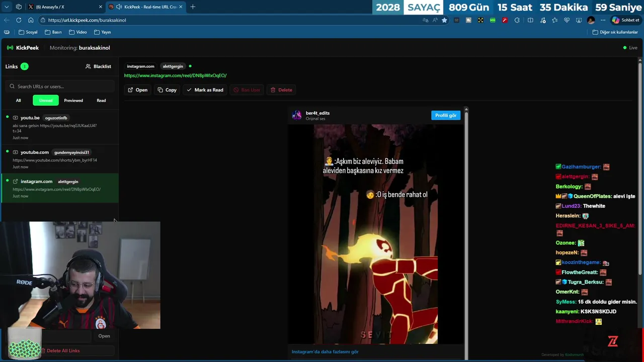Go back with the browser back arrow
This screenshot has width=644, height=362.
(x=7, y=20)
